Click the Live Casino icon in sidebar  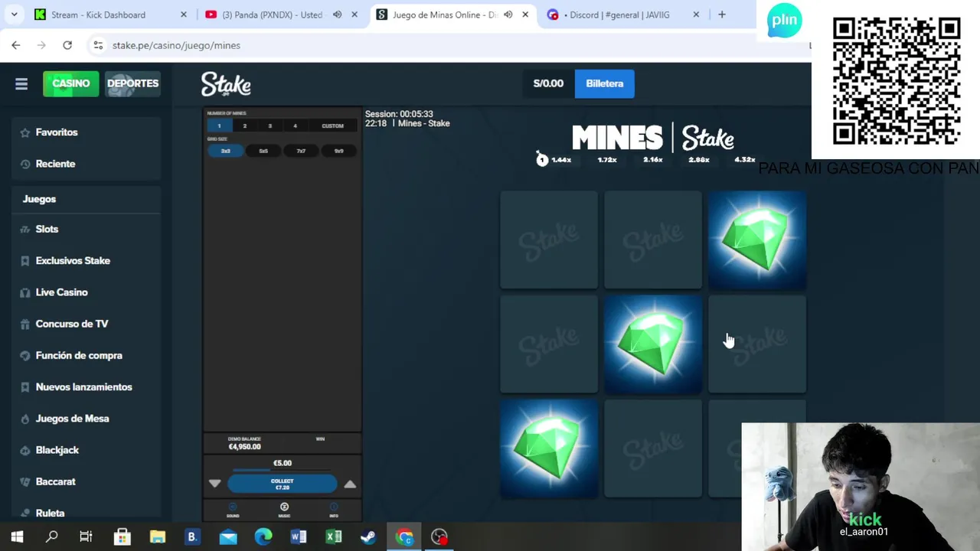click(25, 292)
